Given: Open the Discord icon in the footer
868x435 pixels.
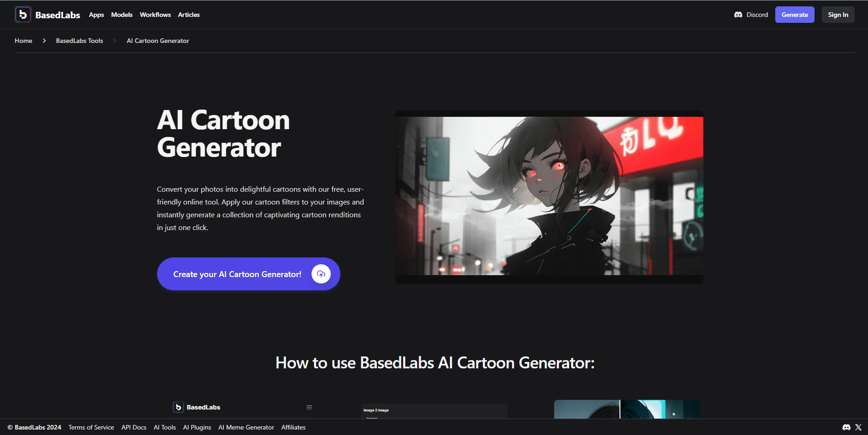Looking at the screenshot, I should click(x=846, y=427).
